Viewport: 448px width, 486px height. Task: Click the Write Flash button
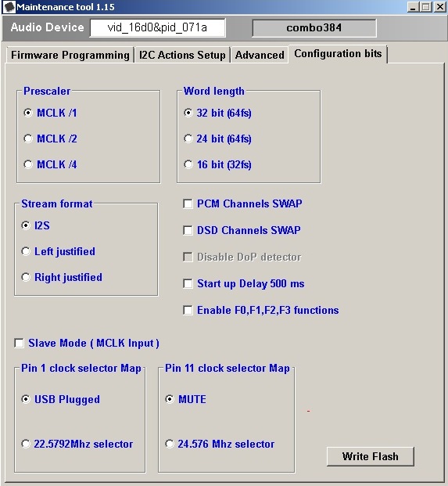point(371,456)
